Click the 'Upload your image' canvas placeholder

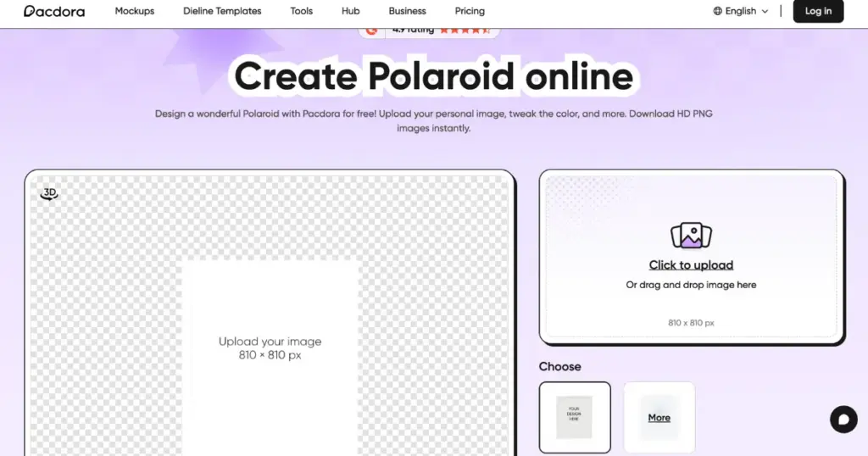(270, 348)
